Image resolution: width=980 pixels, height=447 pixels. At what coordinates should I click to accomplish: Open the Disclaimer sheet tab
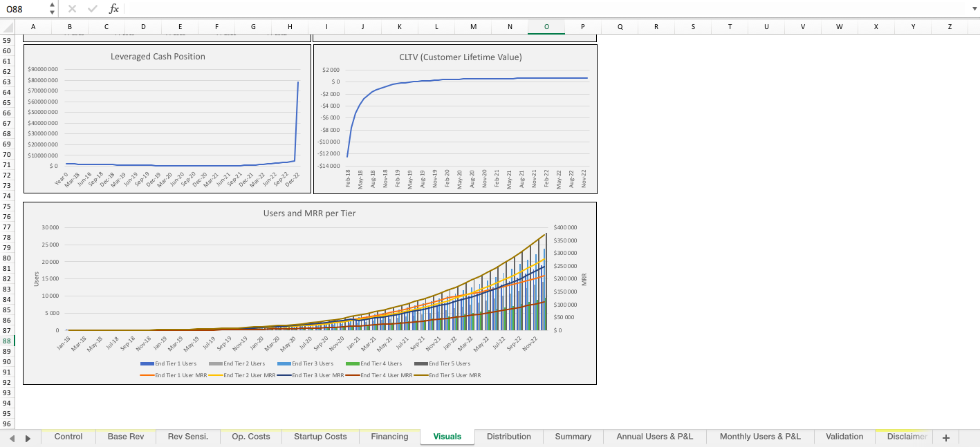[x=907, y=437]
